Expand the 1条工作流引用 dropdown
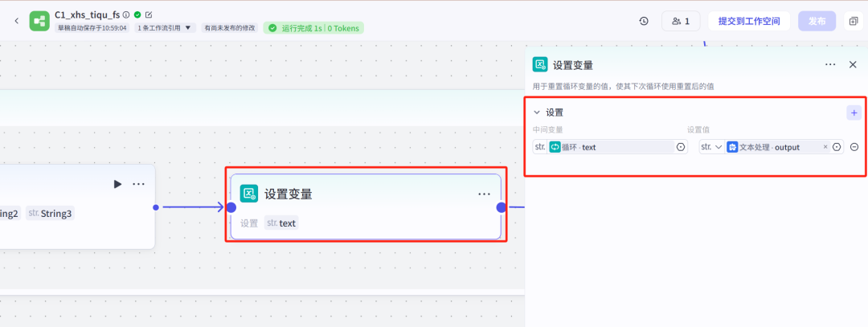 (165, 27)
